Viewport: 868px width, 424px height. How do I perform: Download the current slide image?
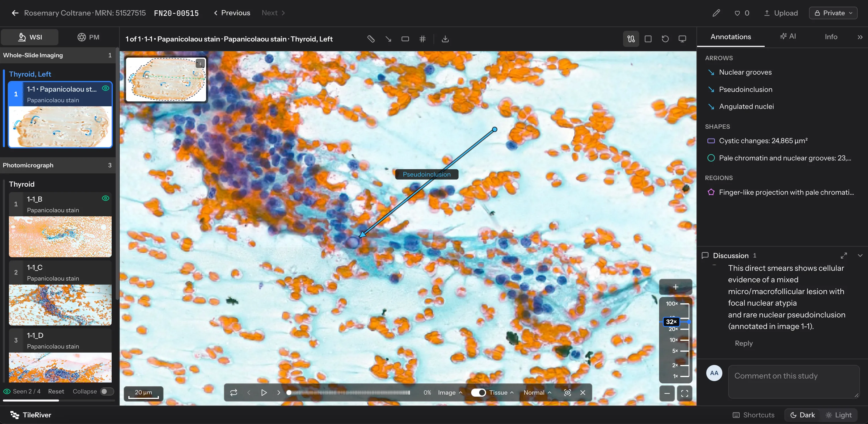tap(445, 39)
